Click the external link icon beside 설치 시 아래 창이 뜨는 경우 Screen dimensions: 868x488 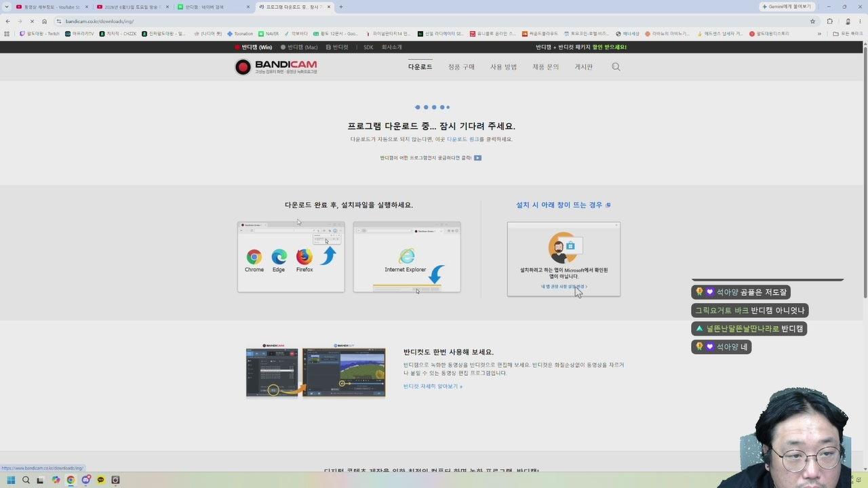point(608,205)
